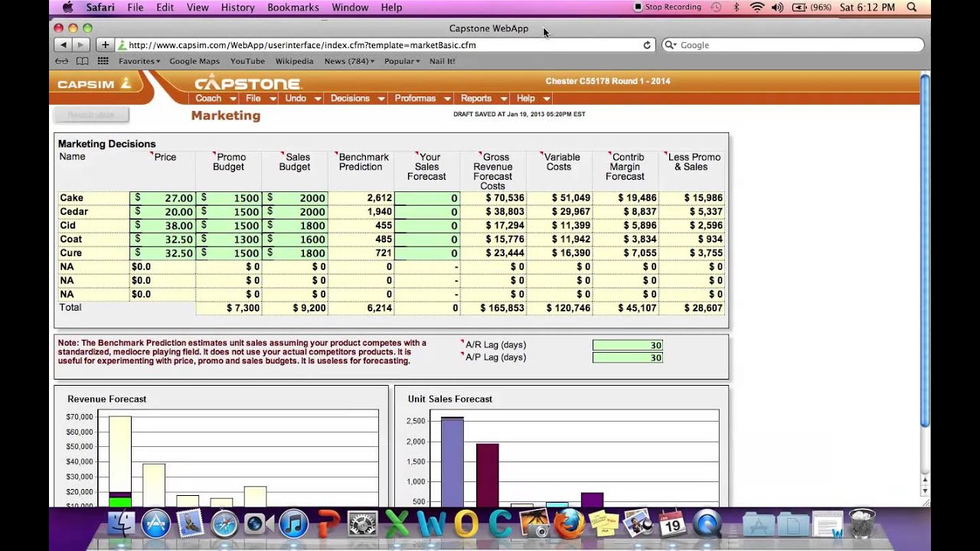This screenshot has width=980, height=551.
Task: Click the tallest Unit Sales Forecast bar
Action: tap(452, 461)
